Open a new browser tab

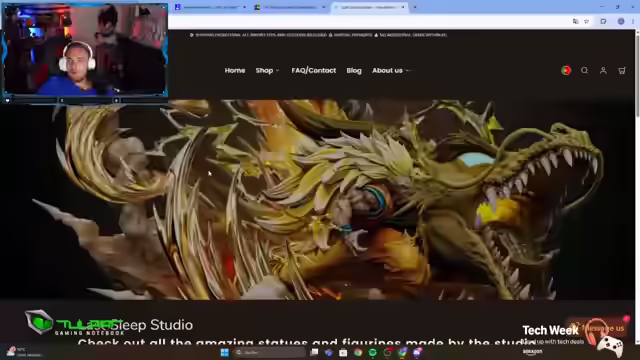415,7
